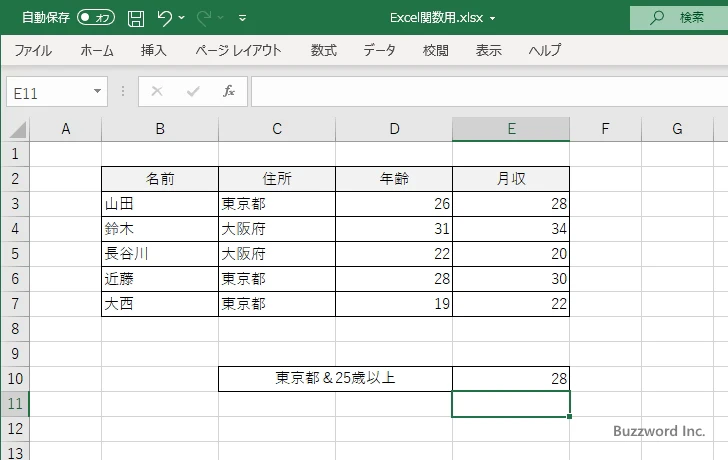
Task: Open the ページ レイアウト tab
Action: point(238,50)
